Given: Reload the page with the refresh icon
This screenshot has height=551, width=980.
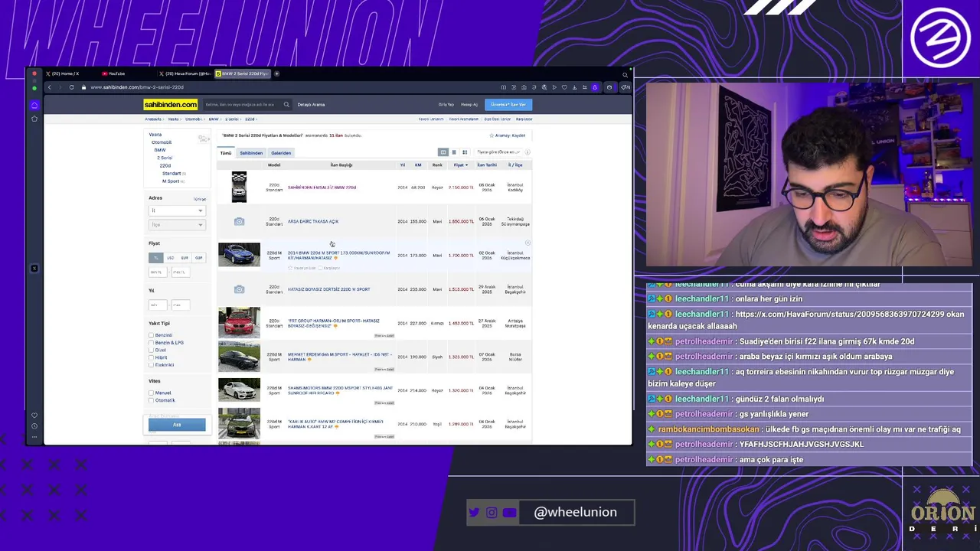Looking at the screenshot, I should tap(71, 87).
